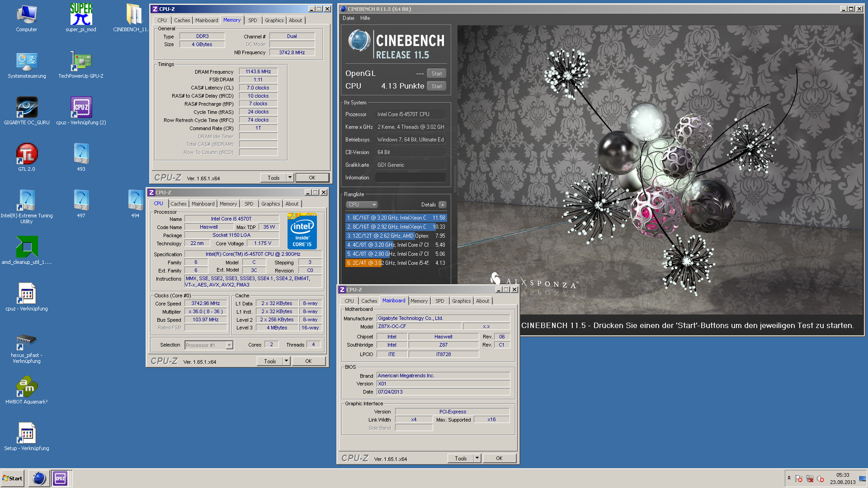Open Tools dropdown arrow in CPU tab CPU-Z window
The image size is (868, 488).
point(286,361)
